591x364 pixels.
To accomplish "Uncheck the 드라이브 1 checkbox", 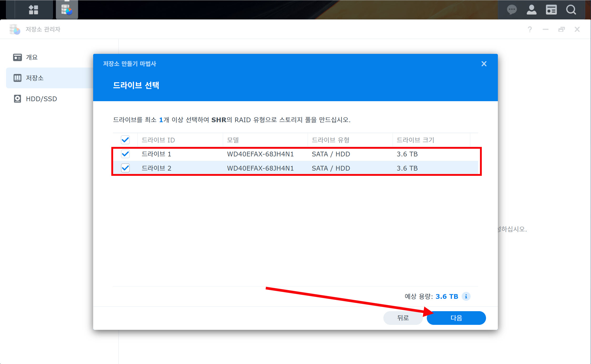I will [x=125, y=154].
